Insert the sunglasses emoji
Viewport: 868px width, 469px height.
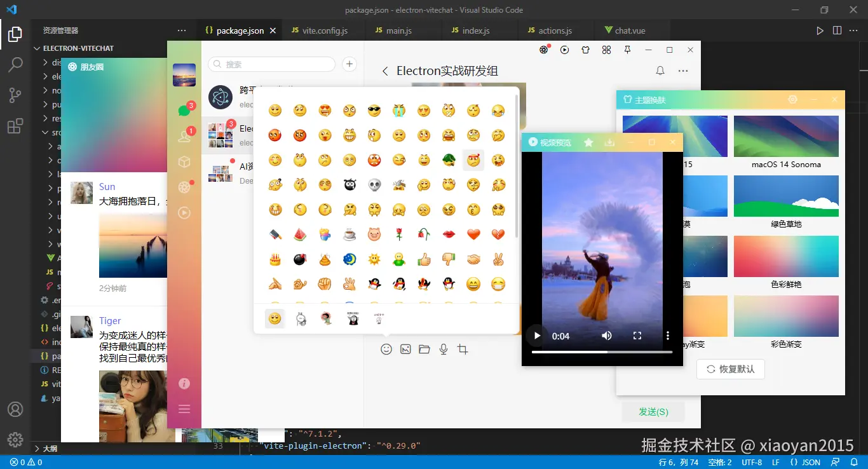374,111
